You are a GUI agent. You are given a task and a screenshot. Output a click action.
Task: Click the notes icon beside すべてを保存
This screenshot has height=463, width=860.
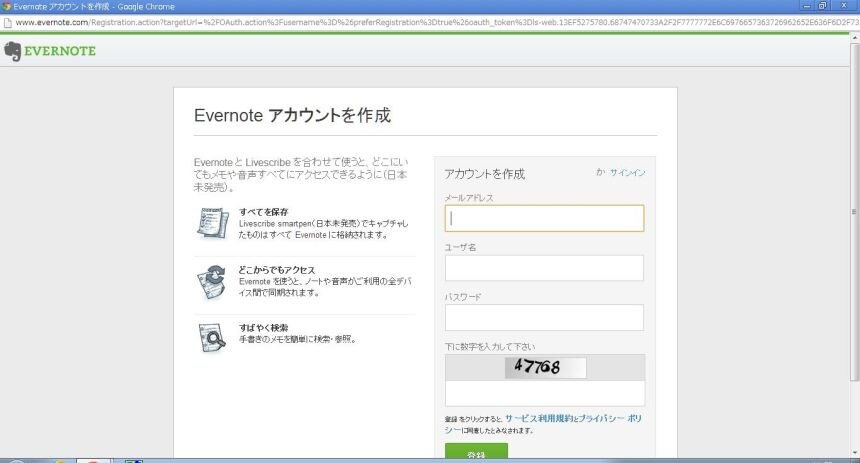pos(213,223)
